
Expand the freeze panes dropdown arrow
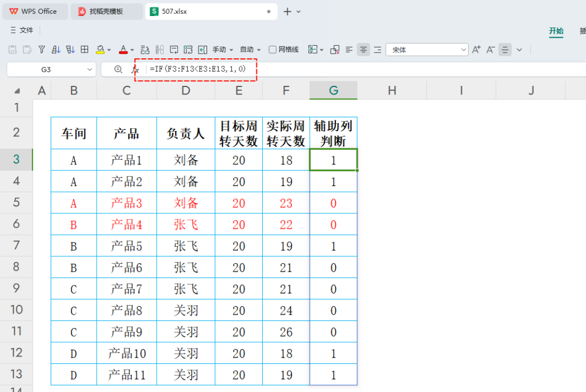tap(322, 50)
